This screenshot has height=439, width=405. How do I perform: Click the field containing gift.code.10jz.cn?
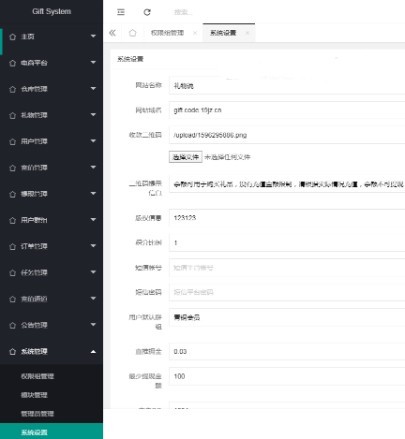click(287, 110)
